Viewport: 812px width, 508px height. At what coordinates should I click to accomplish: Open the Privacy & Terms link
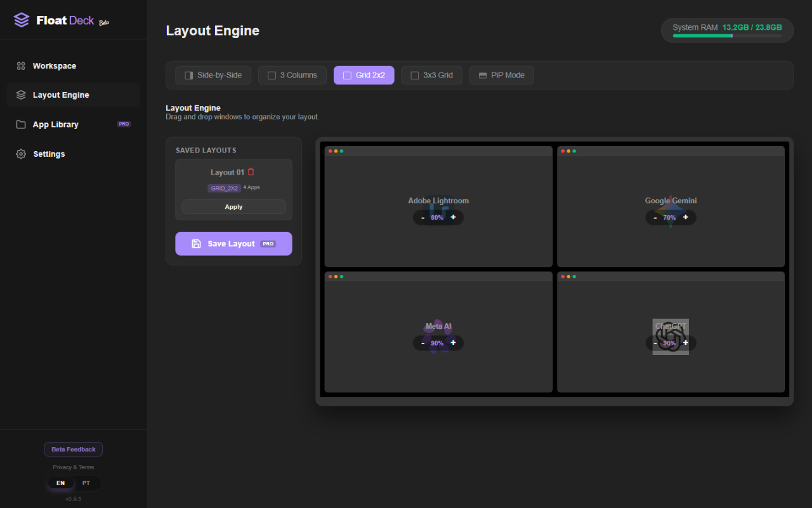click(x=74, y=467)
